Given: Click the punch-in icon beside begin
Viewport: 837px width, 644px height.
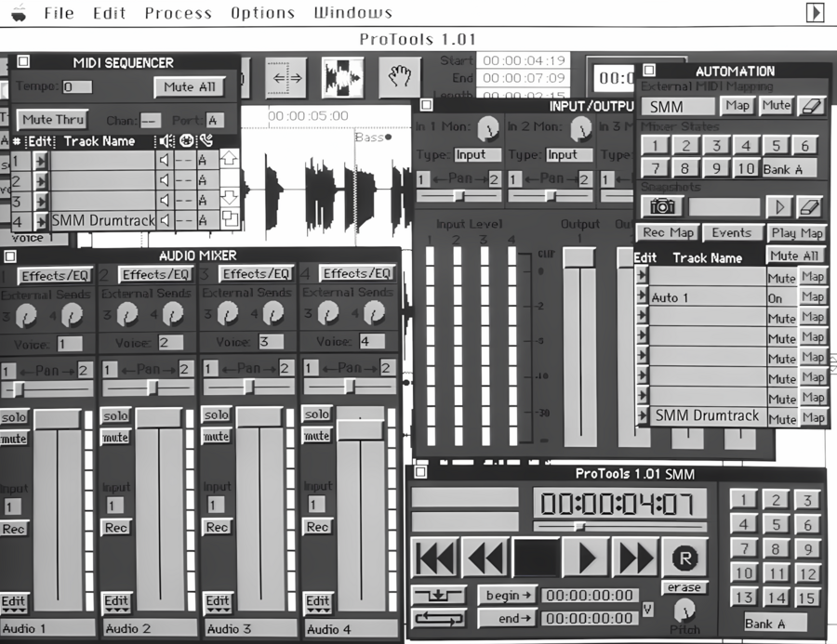Looking at the screenshot, I should 438,595.
